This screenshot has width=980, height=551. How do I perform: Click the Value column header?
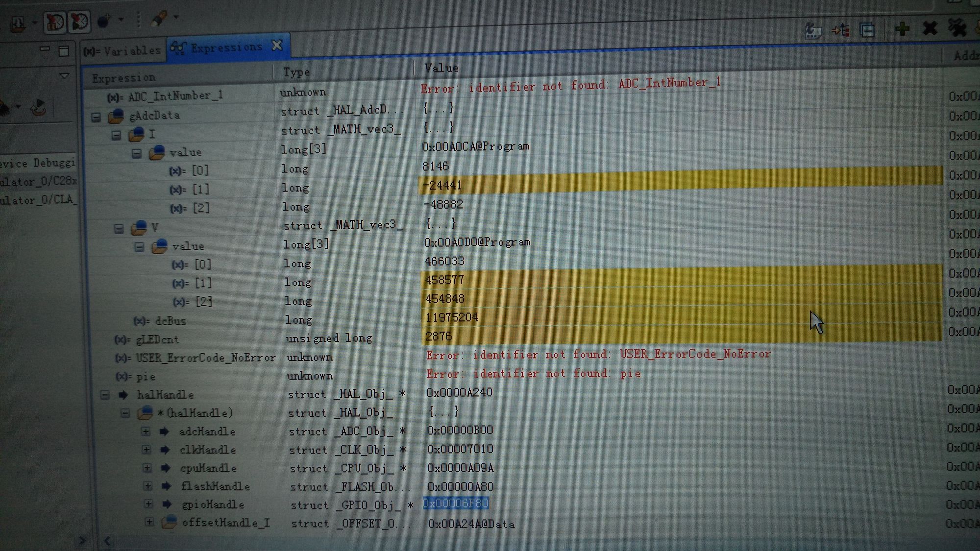coord(441,68)
